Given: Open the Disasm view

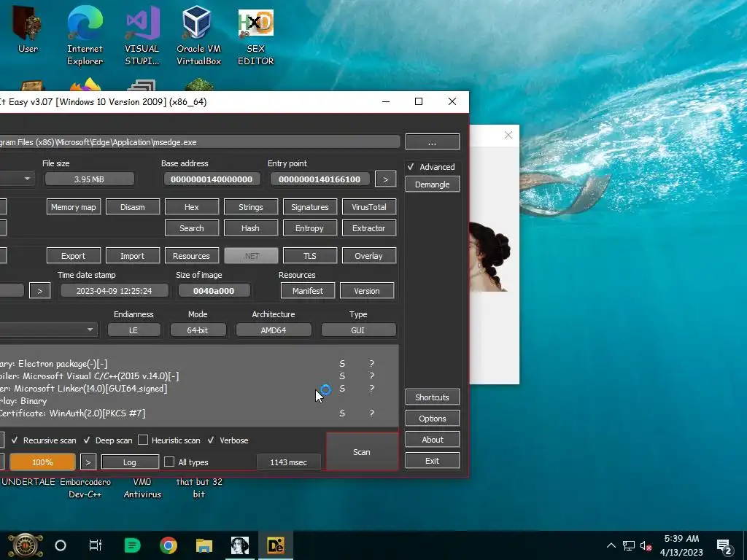Looking at the screenshot, I should pyautogui.click(x=133, y=207).
